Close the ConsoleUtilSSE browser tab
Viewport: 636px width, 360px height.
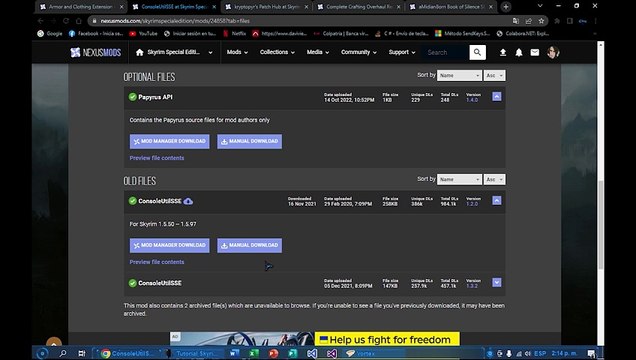214,7
